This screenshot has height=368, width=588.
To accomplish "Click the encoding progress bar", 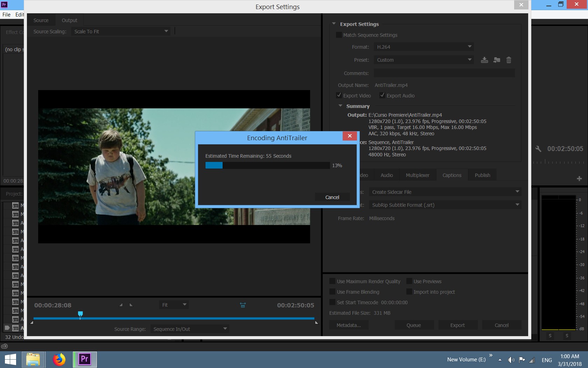I will [x=267, y=165].
